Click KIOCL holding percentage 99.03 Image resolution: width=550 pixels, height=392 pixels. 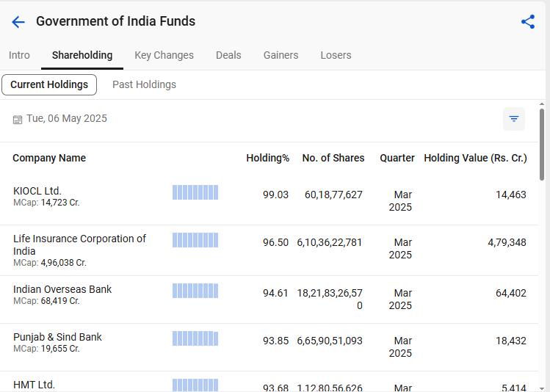[x=275, y=195]
